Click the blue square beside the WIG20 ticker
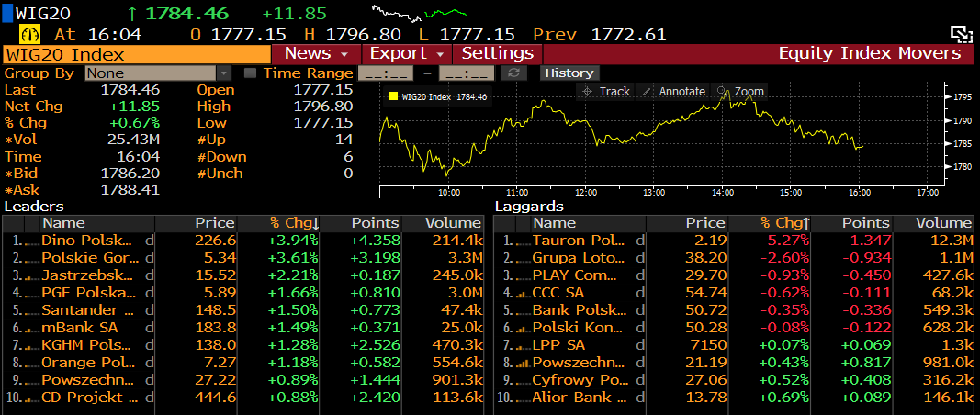Image resolution: width=980 pixels, height=415 pixels. [7, 13]
